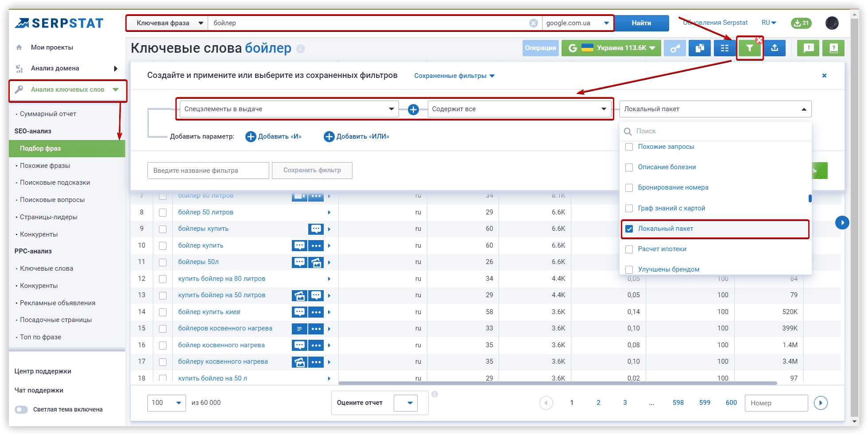Image resolution: width=868 pixels, height=435 pixels.
Task: Open the column settings list icon
Action: click(x=725, y=48)
